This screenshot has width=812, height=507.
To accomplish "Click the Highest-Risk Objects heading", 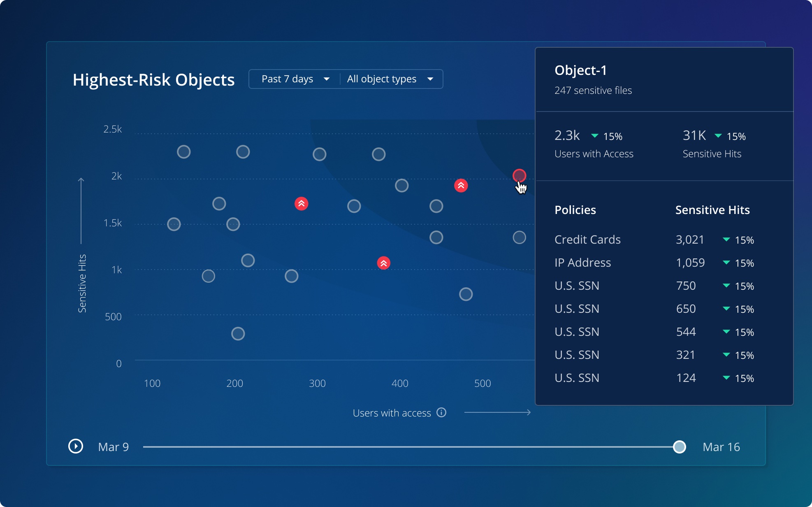I will coord(153,80).
